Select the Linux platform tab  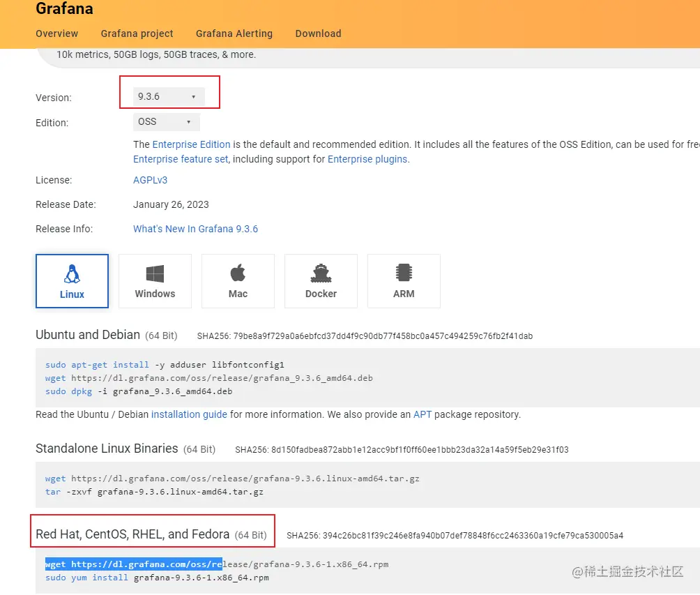72,281
